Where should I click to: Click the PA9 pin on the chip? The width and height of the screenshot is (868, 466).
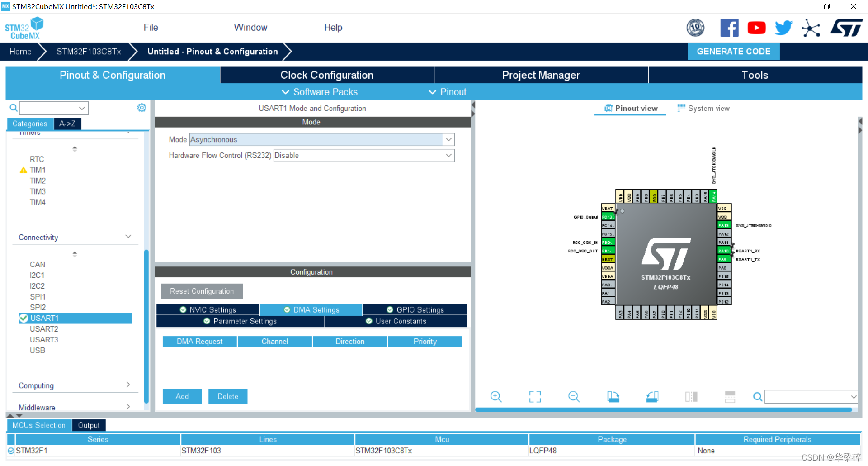724,259
